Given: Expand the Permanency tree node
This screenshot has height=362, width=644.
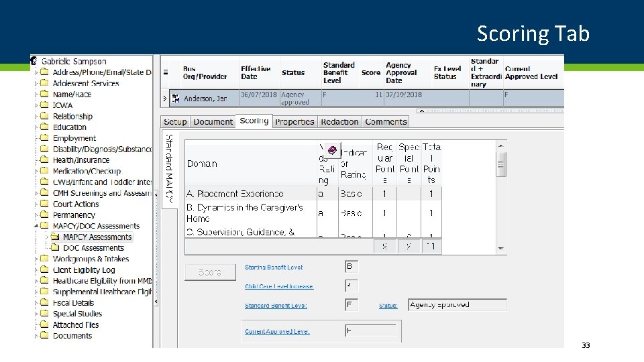Looking at the screenshot, I should point(36,215).
